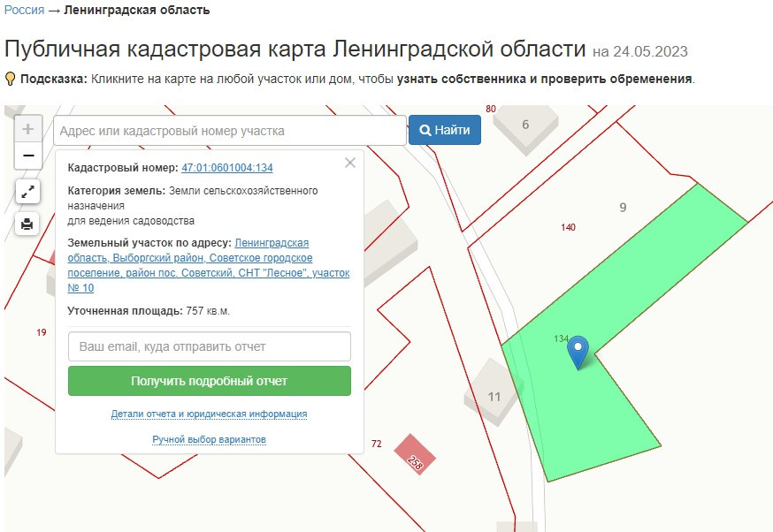Zoom out with the minus map button
This screenshot has height=532, width=773.
[x=28, y=156]
